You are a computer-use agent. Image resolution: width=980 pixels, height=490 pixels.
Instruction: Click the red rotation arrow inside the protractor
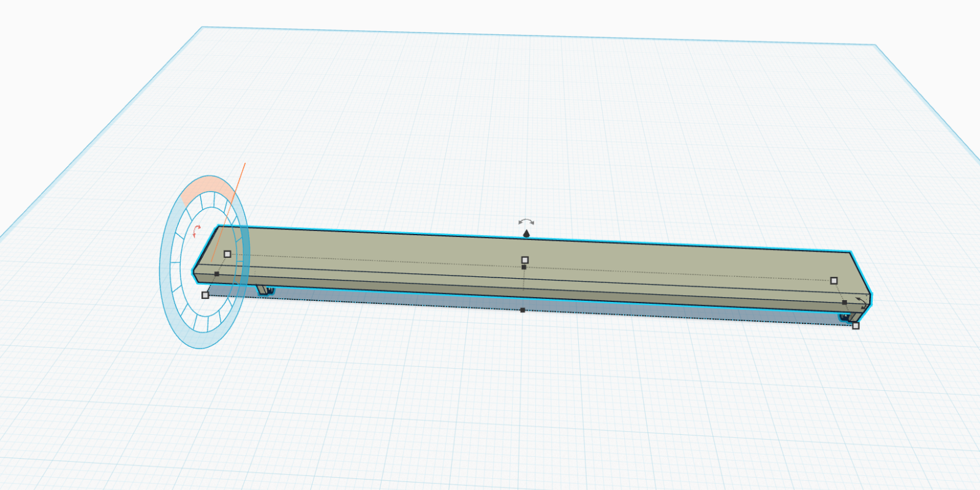click(x=196, y=231)
